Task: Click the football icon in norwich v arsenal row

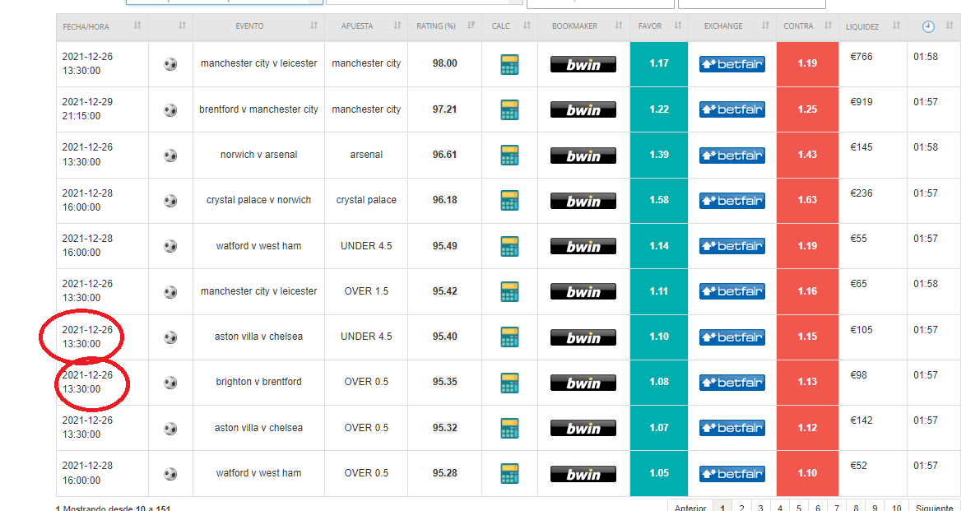Action: coord(170,156)
